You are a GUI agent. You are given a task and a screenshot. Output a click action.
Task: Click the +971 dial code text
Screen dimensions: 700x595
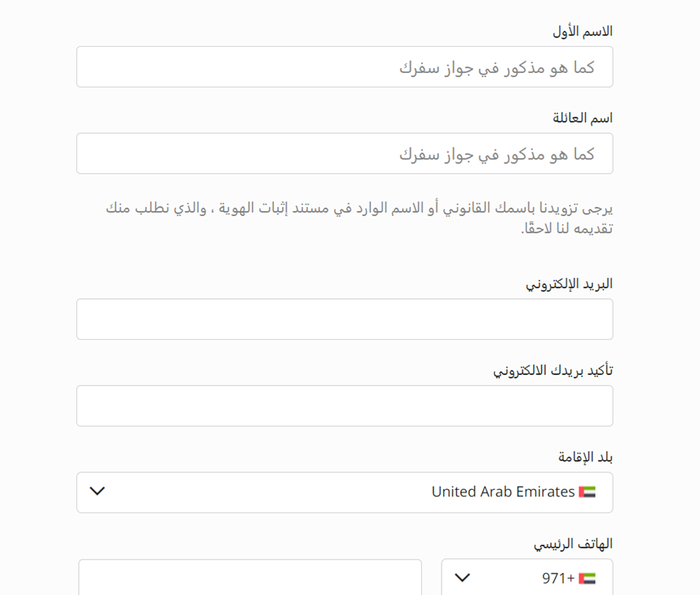558,578
